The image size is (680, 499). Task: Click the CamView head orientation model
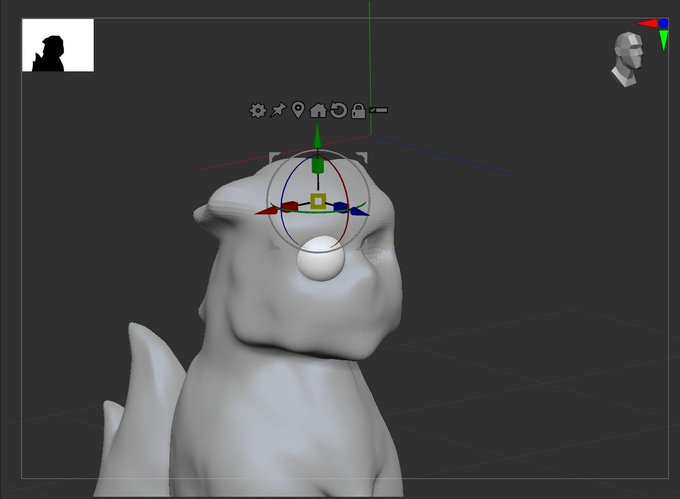(628, 59)
